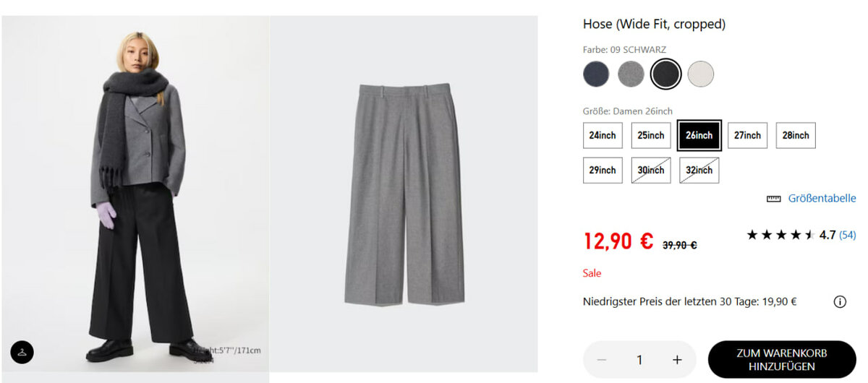The height and width of the screenshot is (383, 868).
Task: Choose the 27inch size option
Action: 747,135
